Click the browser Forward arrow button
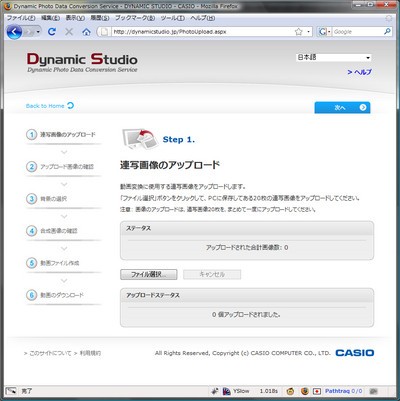The image size is (400, 401). pyautogui.click(x=29, y=32)
